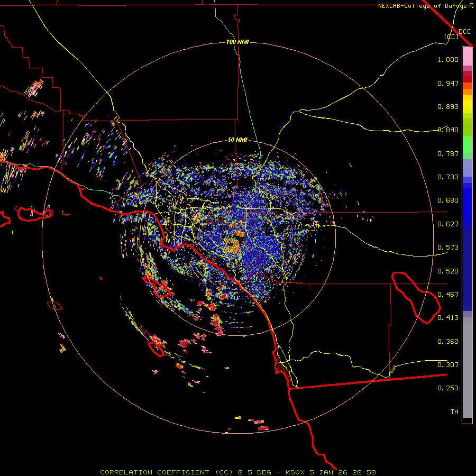The width and height of the screenshot is (476, 476).
Task: Click the TH label at scale bottom
Action: click(x=454, y=412)
